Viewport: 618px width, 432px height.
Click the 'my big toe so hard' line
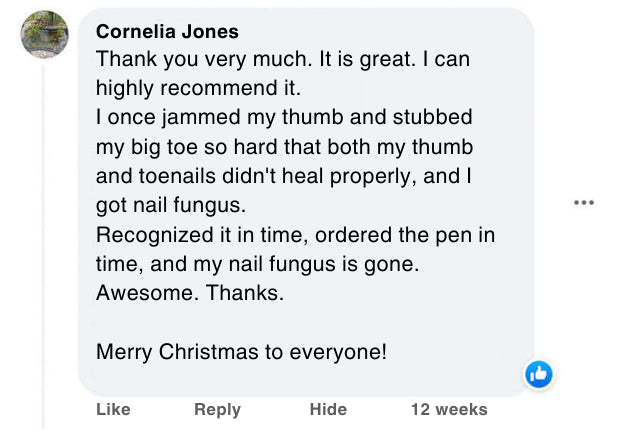(284, 147)
